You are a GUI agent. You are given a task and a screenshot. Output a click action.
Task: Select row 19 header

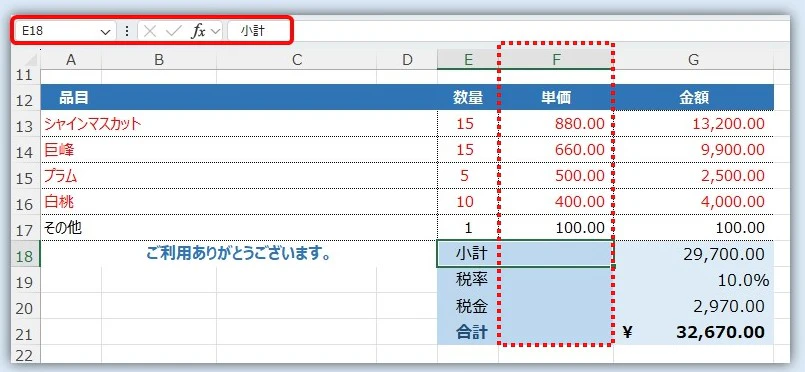26,280
